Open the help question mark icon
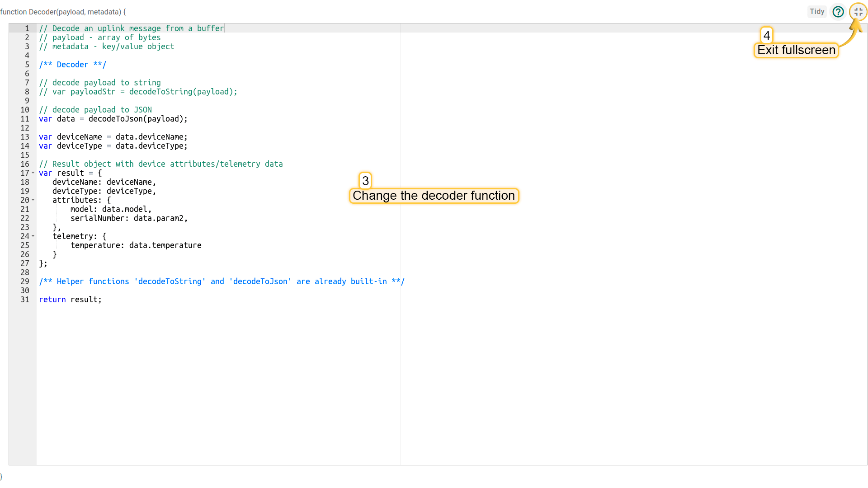The width and height of the screenshot is (868, 488). point(838,12)
